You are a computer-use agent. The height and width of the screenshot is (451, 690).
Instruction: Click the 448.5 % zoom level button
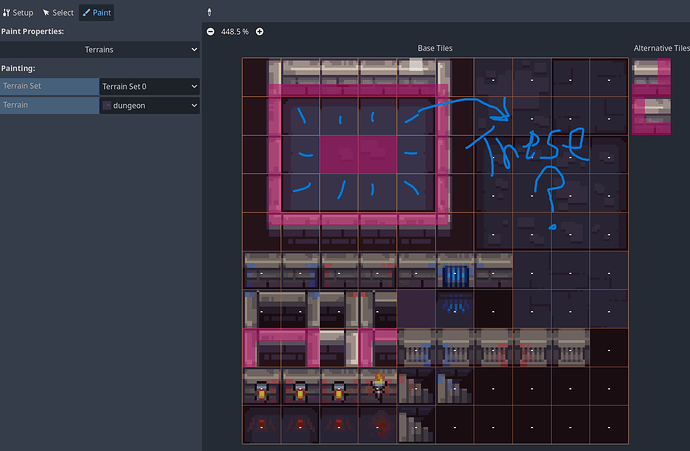click(235, 32)
